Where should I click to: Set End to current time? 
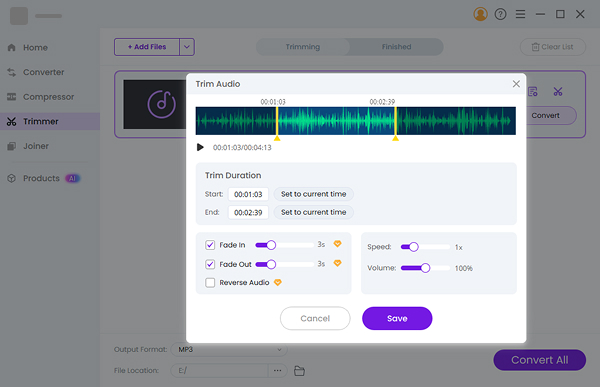313,212
